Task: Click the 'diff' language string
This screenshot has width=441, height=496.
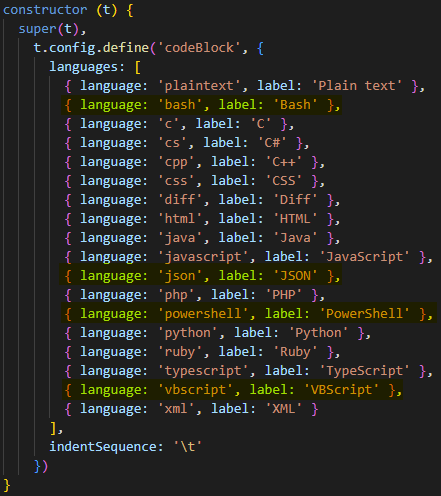Action: point(180,200)
